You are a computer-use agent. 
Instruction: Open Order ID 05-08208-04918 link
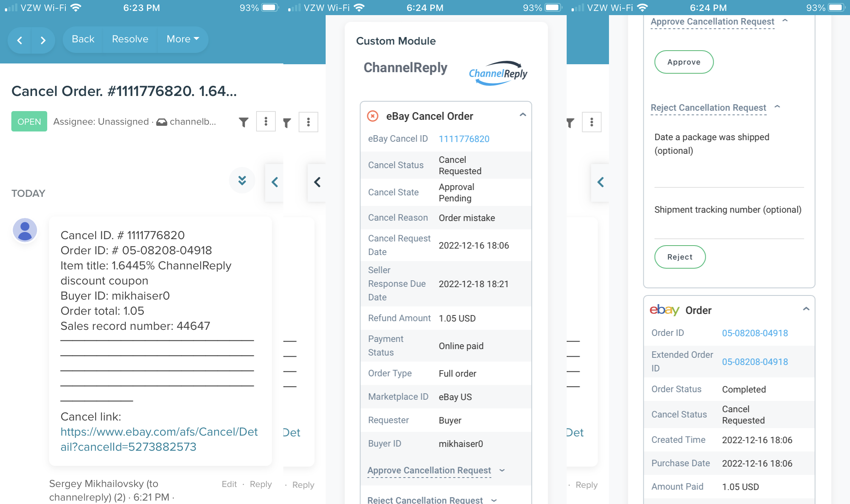coord(755,333)
